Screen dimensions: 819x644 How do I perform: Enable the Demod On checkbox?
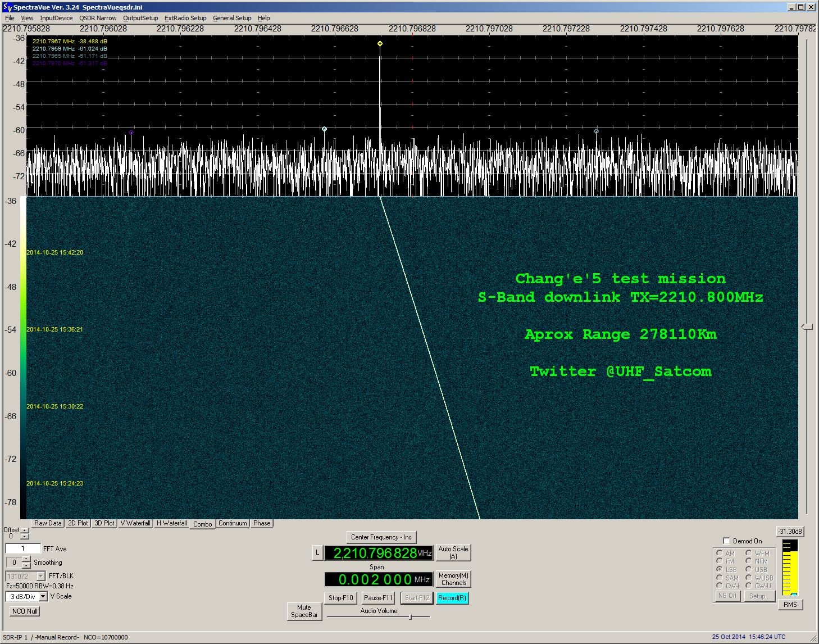point(726,541)
